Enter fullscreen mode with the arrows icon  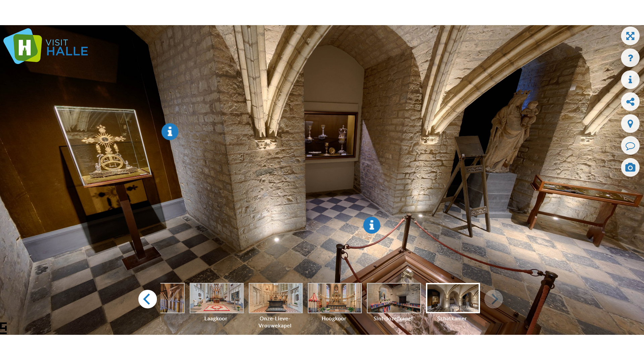tap(630, 36)
